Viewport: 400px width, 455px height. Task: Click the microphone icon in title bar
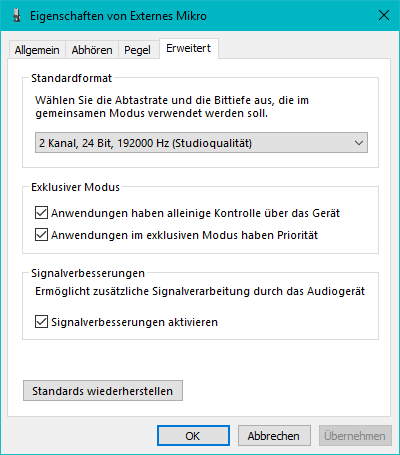pyautogui.click(x=16, y=16)
